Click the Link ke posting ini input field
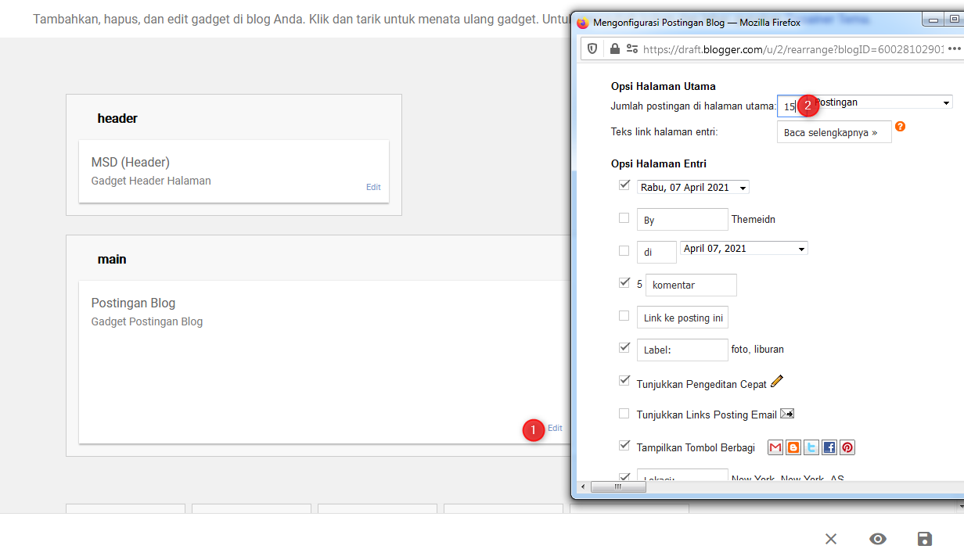This screenshot has height=560, width=964. pyautogui.click(x=682, y=318)
